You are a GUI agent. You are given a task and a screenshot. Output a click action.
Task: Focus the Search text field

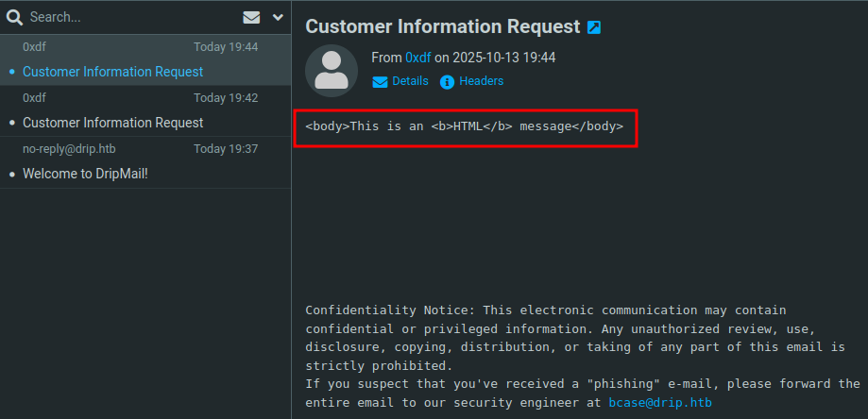pos(123,17)
